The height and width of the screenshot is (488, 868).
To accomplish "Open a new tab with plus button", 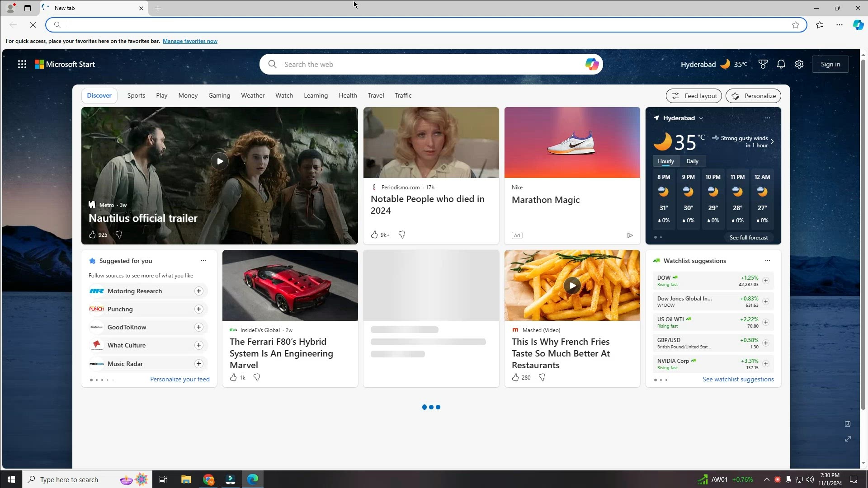I will click(158, 8).
